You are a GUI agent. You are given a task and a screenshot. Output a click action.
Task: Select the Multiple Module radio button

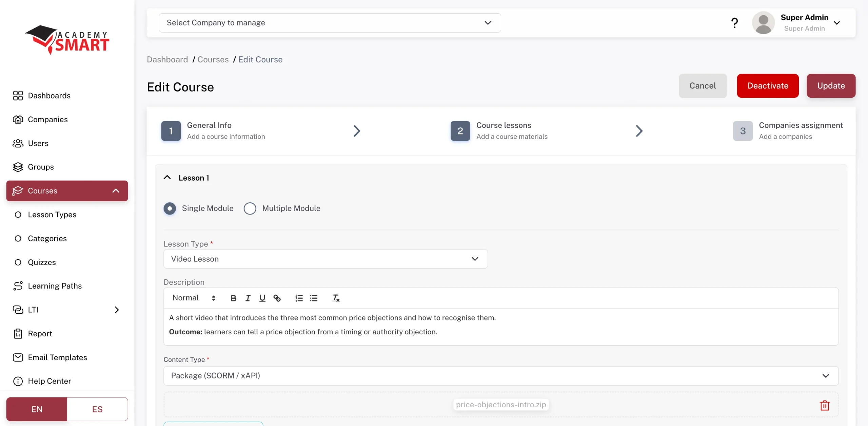pos(250,208)
